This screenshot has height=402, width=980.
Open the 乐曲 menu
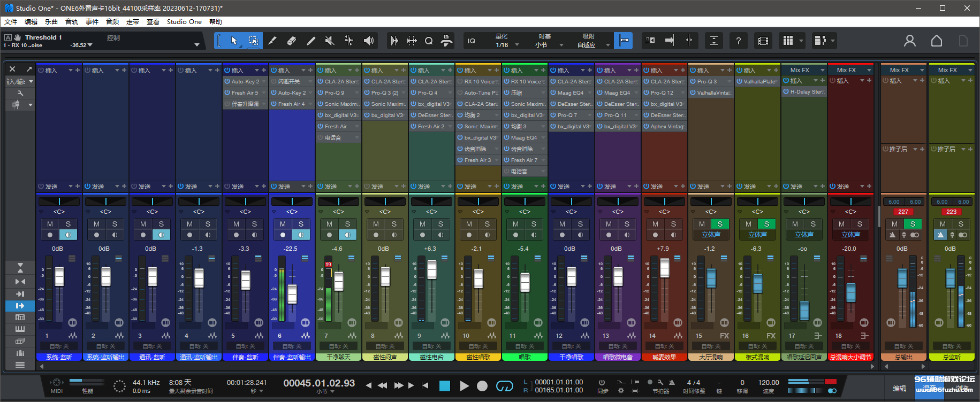pos(51,22)
